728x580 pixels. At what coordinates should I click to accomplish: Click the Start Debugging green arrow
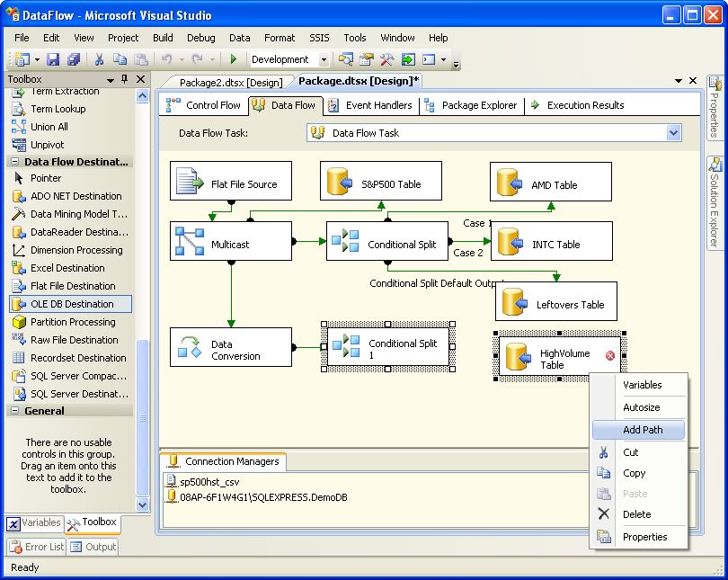click(x=234, y=59)
